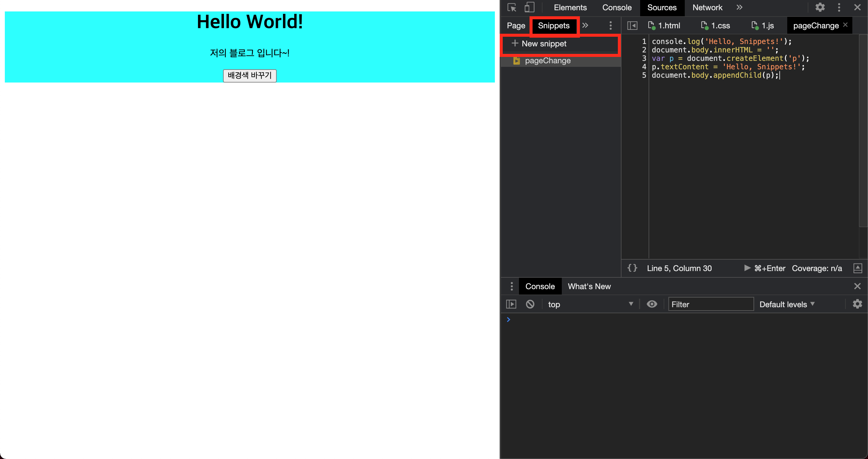This screenshot has width=868, height=459.
Task: Hide the navigator sidebar pane icon
Action: pyautogui.click(x=632, y=26)
